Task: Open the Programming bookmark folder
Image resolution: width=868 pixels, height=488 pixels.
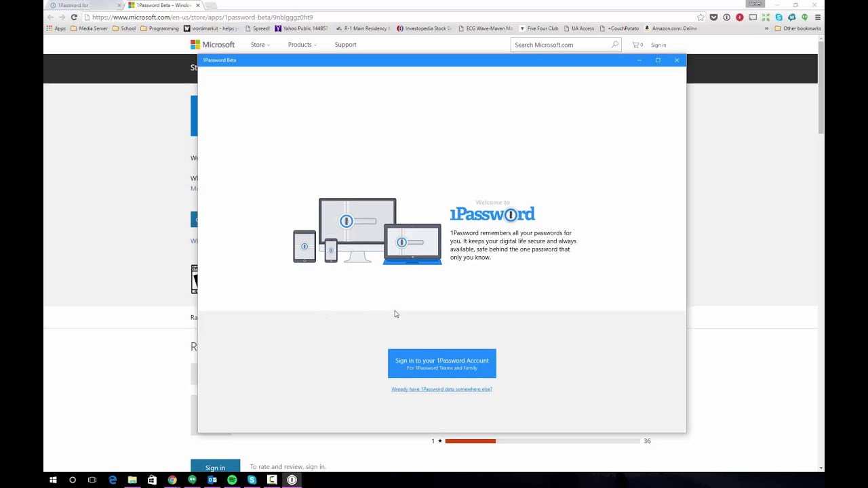Action: pyautogui.click(x=159, y=28)
